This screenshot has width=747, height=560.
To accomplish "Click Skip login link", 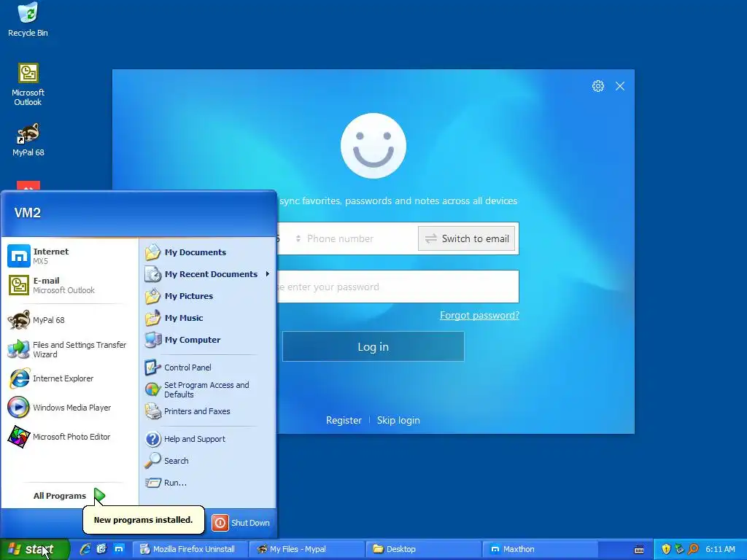I will tap(398, 421).
